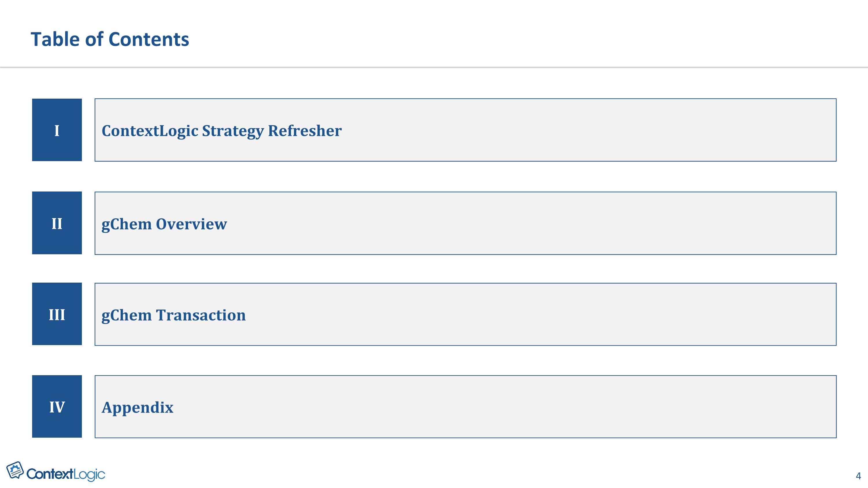Screen dimensions: 868x488
Task: Click the ContextLogic speech-bubble logo icon
Action: (15, 470)
